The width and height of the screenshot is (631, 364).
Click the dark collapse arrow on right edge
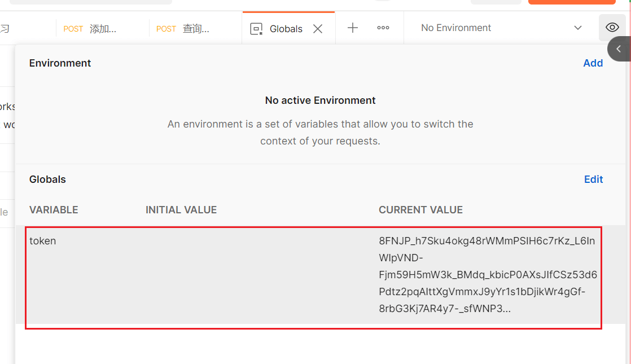619,49
